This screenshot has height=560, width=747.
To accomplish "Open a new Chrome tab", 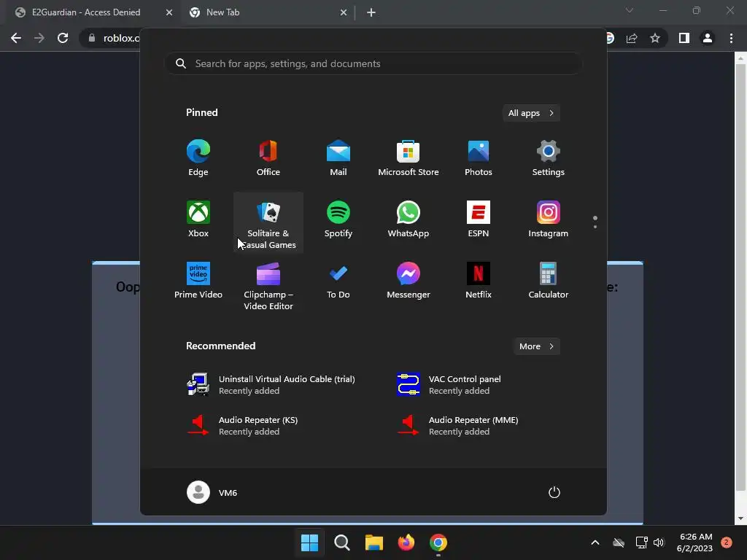I will 371,12.
